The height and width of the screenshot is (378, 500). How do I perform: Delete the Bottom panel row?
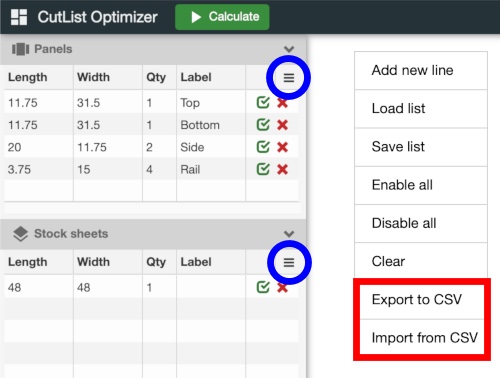point(282,125)
